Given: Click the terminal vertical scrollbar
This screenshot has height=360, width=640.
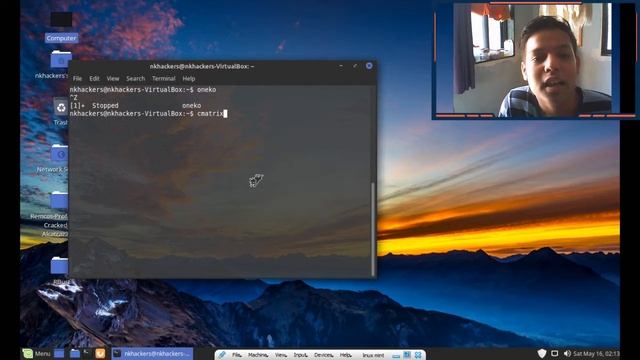Looking at the screenshot, I should [x=373, y=229].
